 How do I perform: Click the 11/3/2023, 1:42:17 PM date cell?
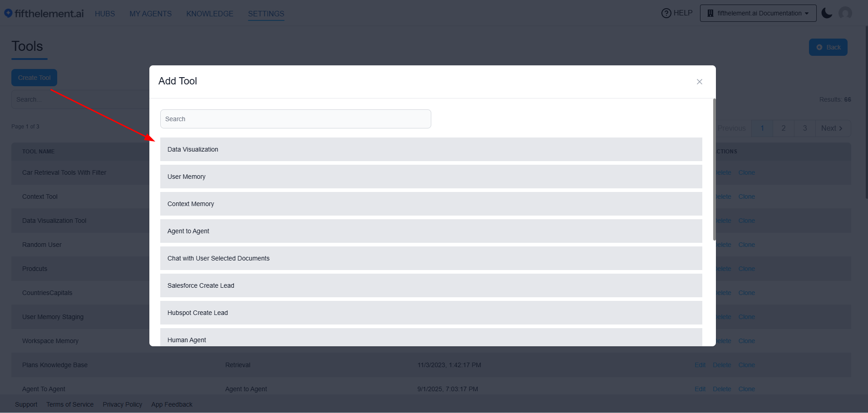pyautogui.click(x=449, y=365)
